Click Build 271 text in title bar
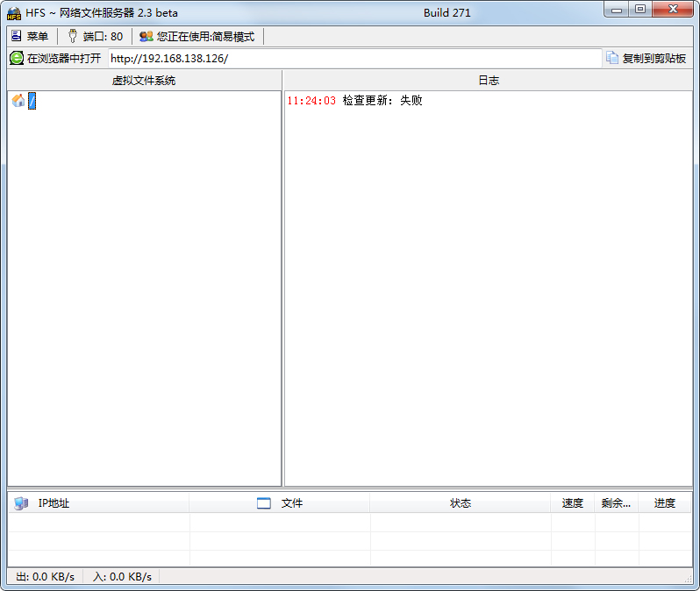This screenshot has height=591, width=700. click(x=446, y=13)
